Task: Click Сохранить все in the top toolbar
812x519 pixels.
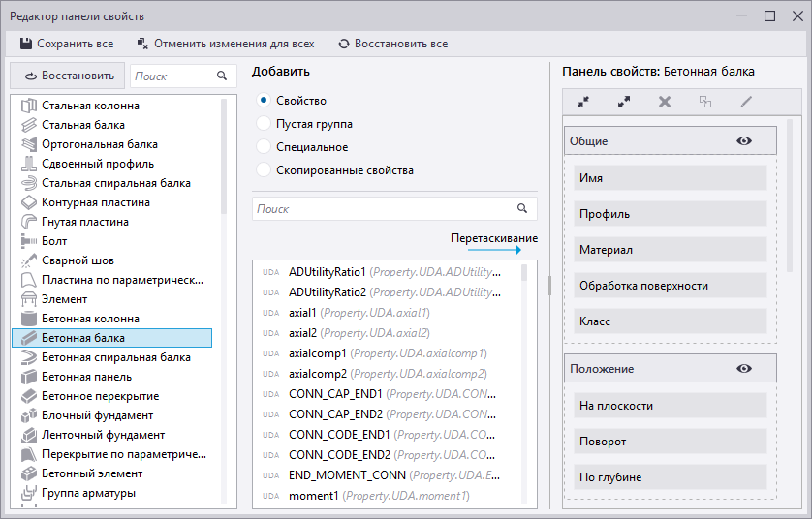Action: coord(67,44)
